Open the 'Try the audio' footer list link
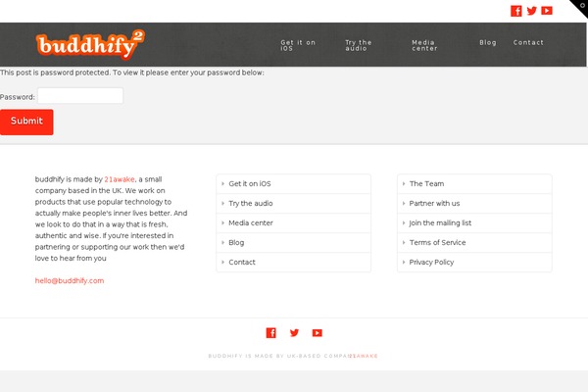Image resolution: width=588 pixels, height=392 pixels. coord(294,203)
